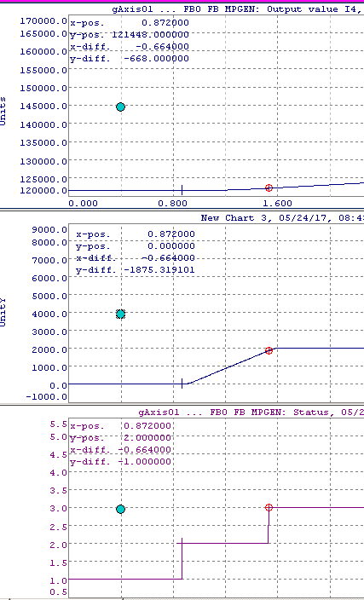Click the Output value I4 chart title
The image size is (364, 600).
click(x=237, y=9)
